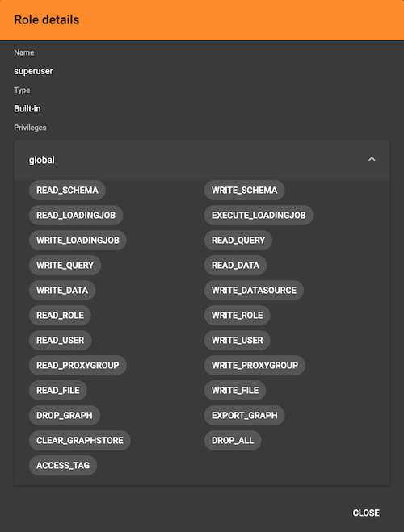
Task: Select the DROP_ALL privilege chip
Action: [x=233, y=441]
